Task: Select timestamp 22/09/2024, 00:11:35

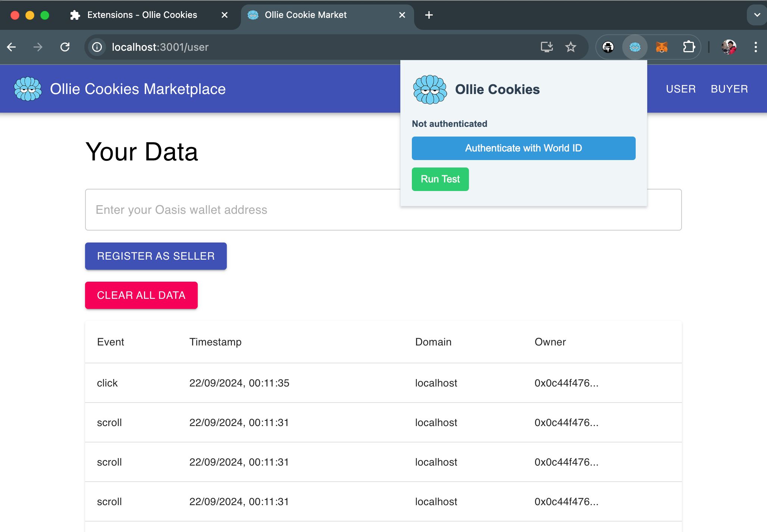Action: click(x=239, y=383)
